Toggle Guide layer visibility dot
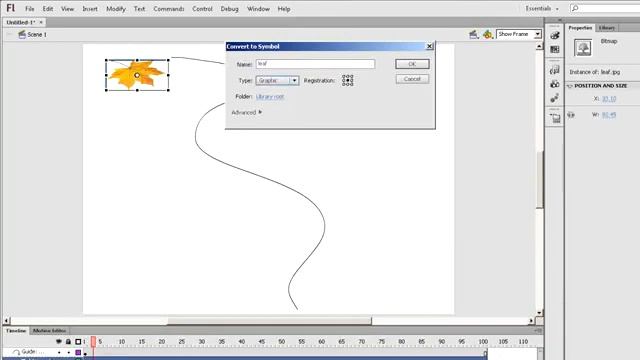Viewport: 640px width, 360px height. pos(59,352)
